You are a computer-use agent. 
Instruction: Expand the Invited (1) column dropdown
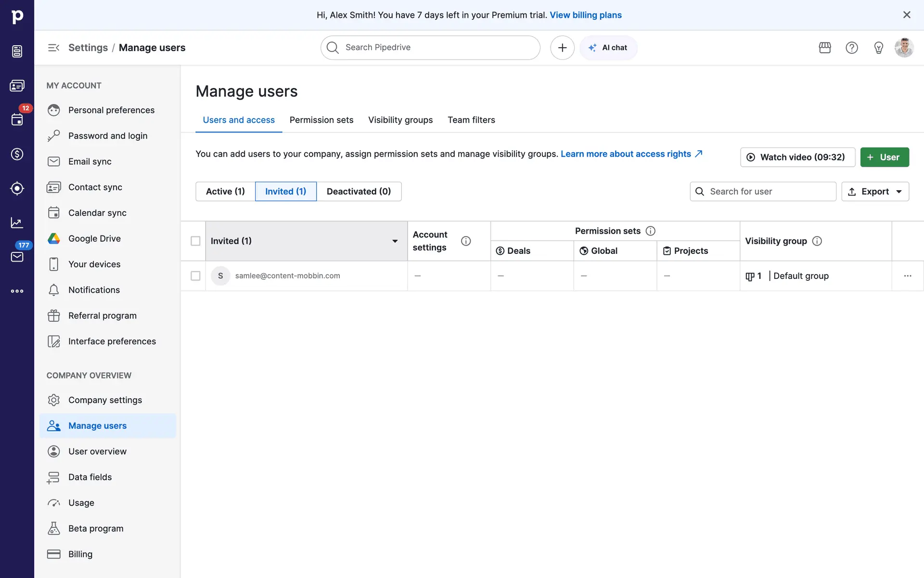[x=395, y=241]
